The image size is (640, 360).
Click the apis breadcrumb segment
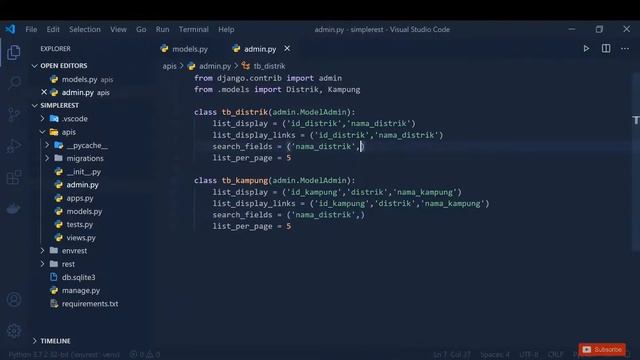169,66
